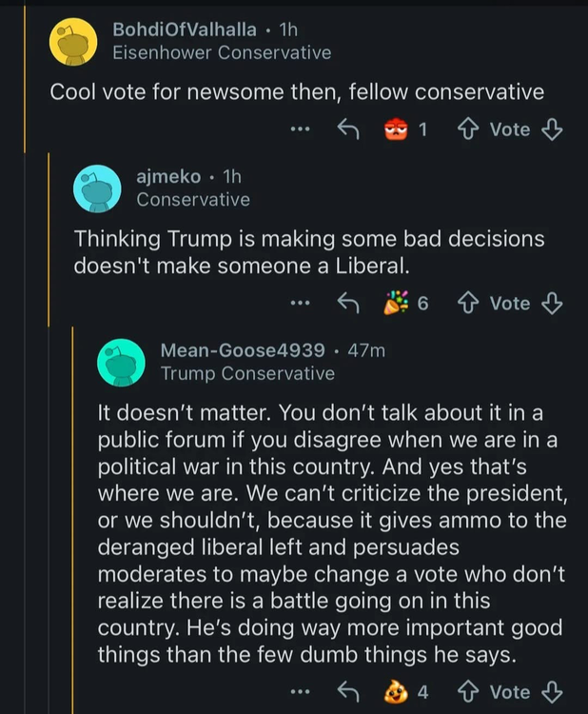This screenshot has height=714, width=588.
Task: Visit Mean-Goose4939's profile via username
Action: (243, 349)
